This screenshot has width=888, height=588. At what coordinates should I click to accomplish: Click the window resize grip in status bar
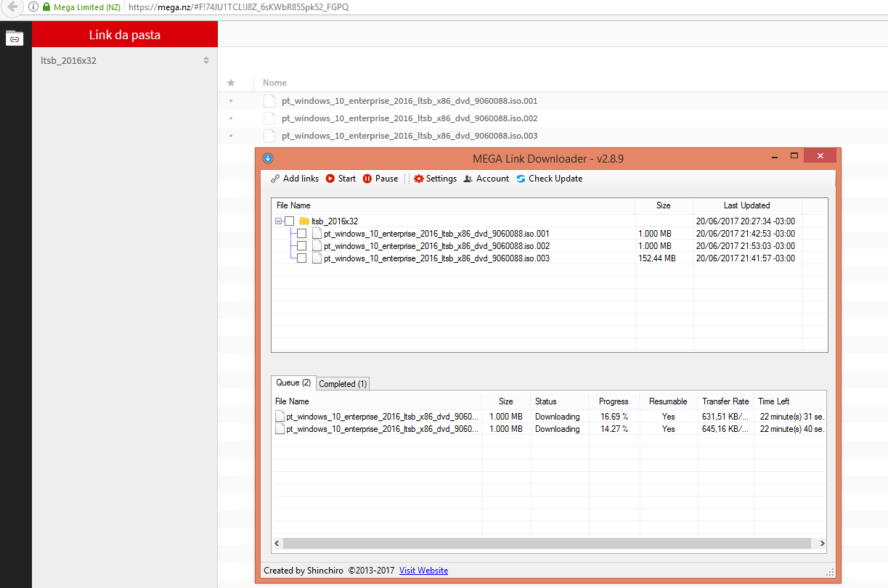pyautogui.click(x=830, y=572)
